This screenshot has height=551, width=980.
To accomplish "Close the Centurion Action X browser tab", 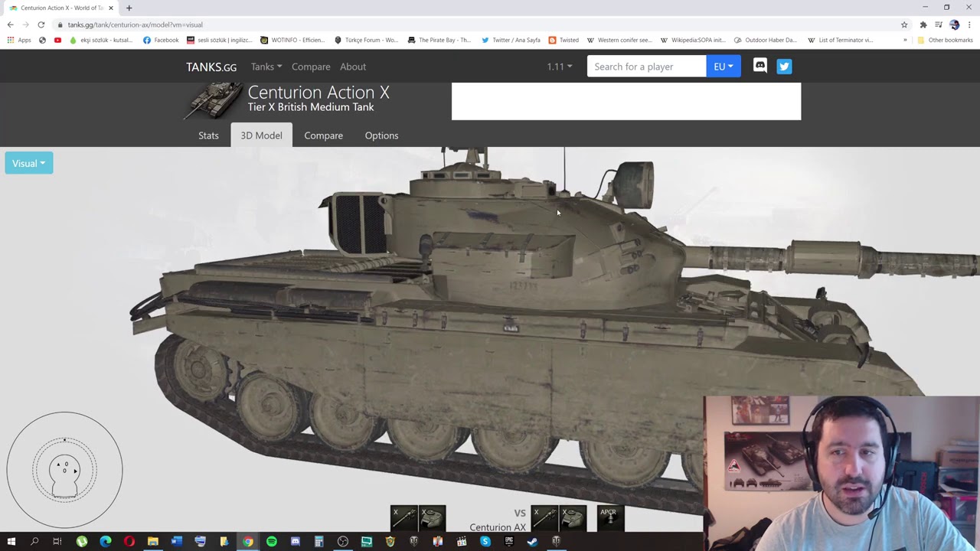I will (x=111, y=8).
